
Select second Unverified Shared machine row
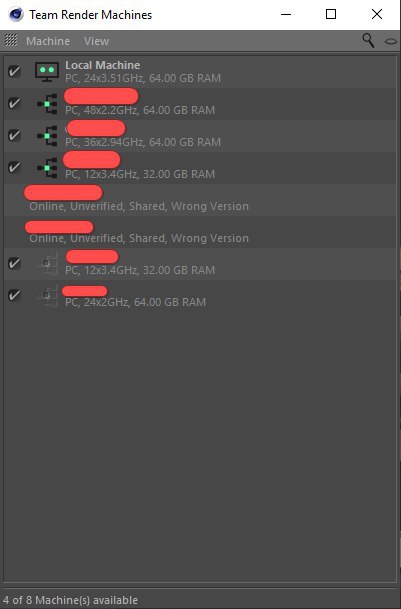200,232
